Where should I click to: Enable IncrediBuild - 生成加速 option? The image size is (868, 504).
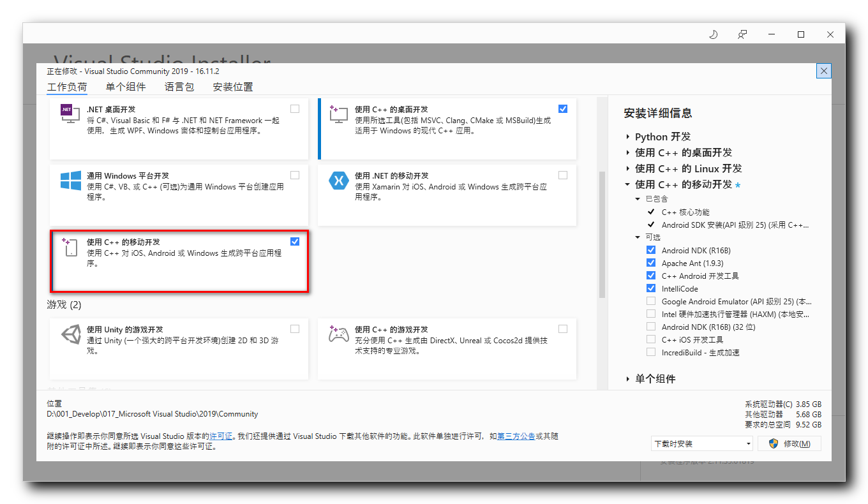point(650,352)
